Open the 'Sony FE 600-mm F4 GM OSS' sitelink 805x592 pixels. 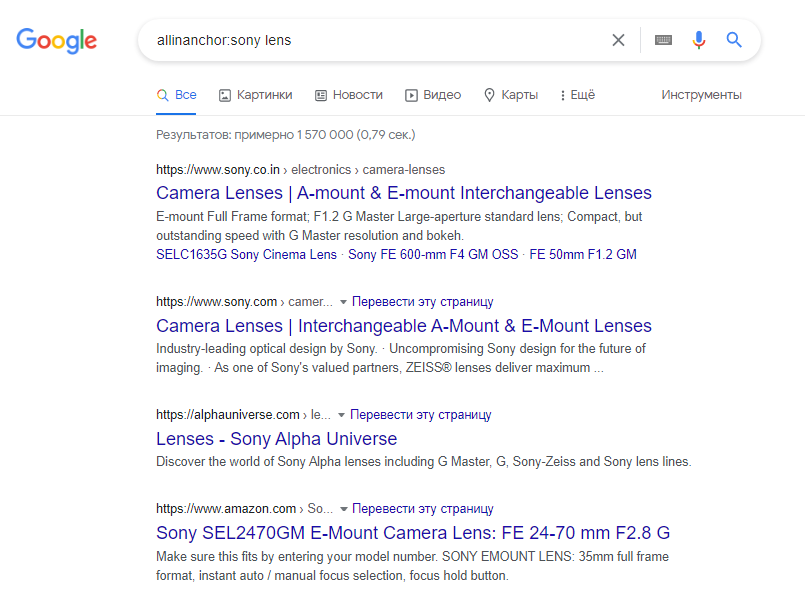pyautogui.click(x=433, y=255)
